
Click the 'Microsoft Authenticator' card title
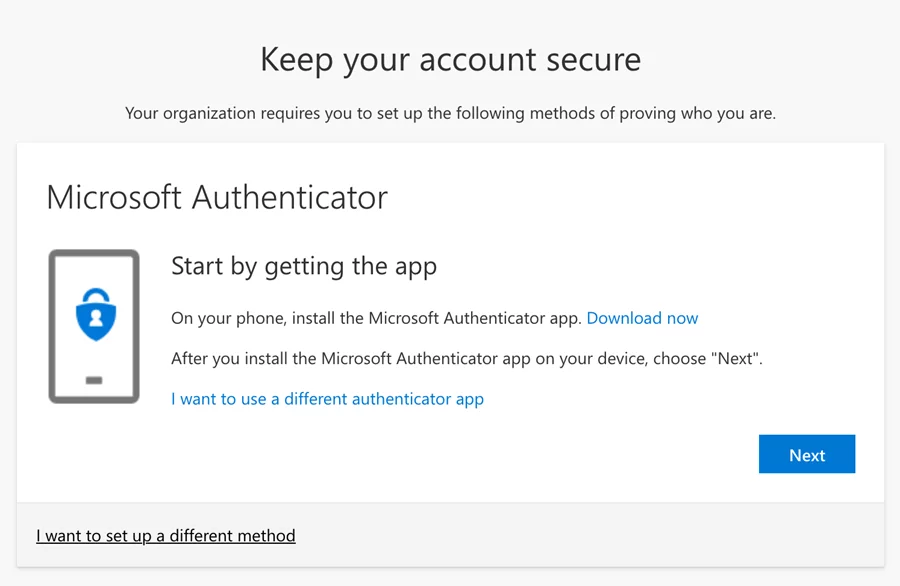[x=217, y=197]
